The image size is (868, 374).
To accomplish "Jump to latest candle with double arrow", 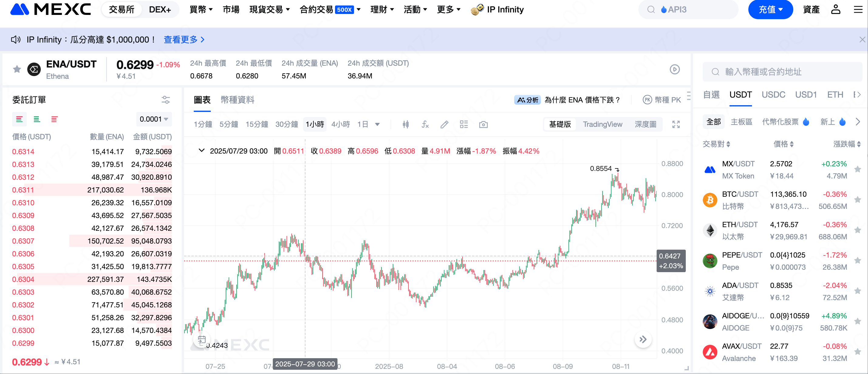I will 643,339.
